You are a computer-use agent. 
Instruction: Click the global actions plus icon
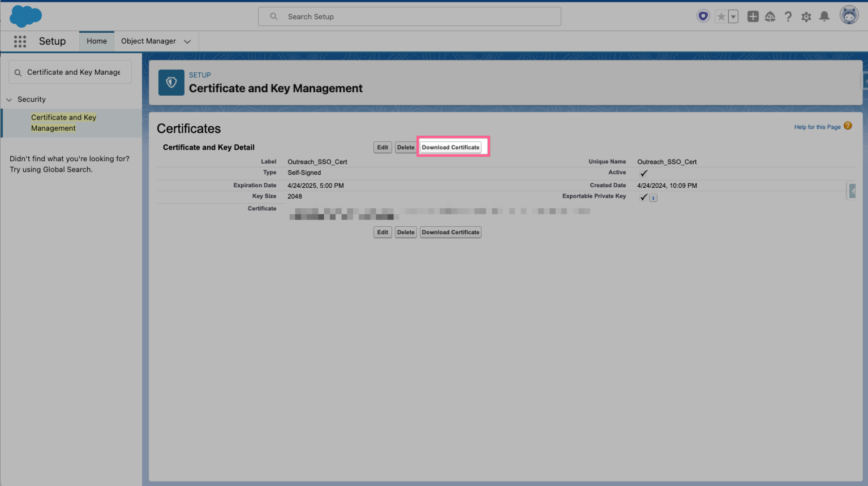point(753,16)
